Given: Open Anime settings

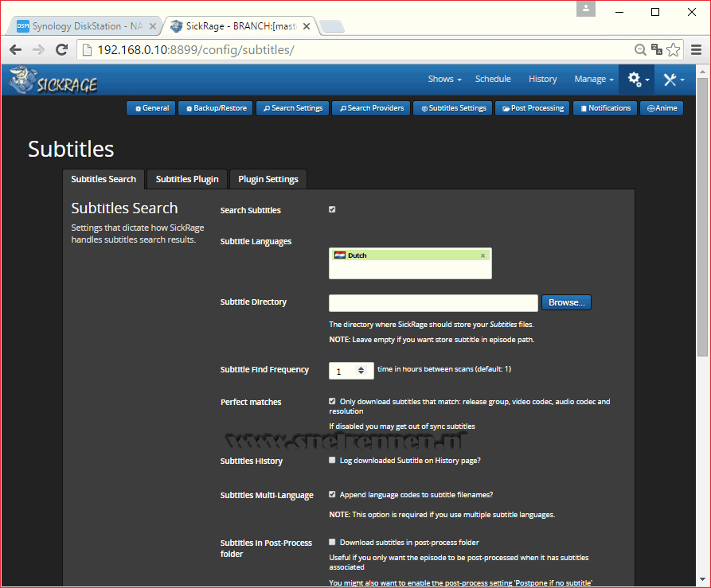Looking at the screenshot, I should pyautogui.click(x=662, y=108).
